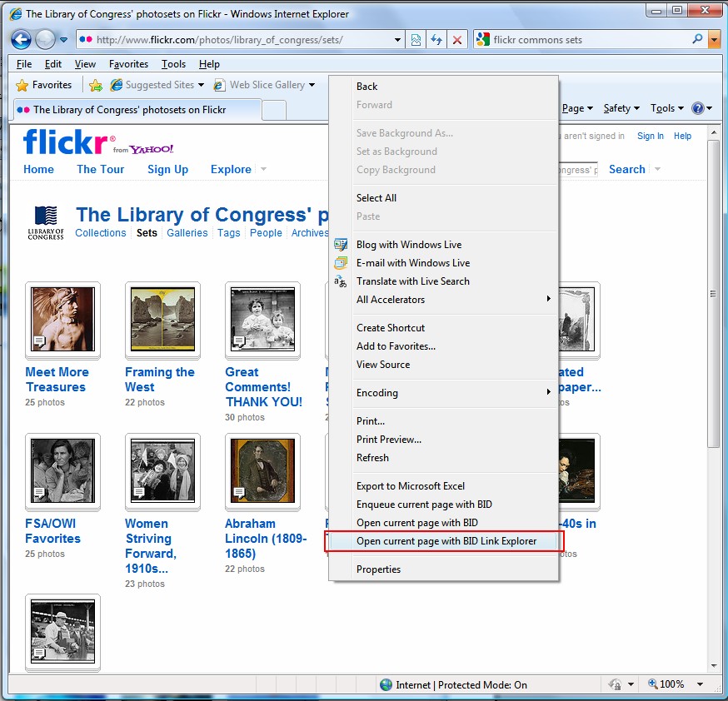This screenshot has width=728, height=701.
Task: Open The Tour link
Action: 100,169
